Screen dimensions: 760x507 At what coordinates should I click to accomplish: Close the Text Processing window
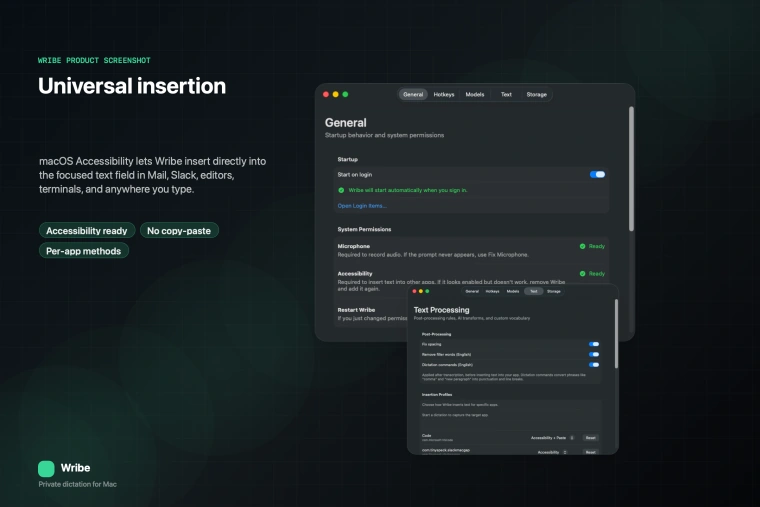(x=414, y=291)
